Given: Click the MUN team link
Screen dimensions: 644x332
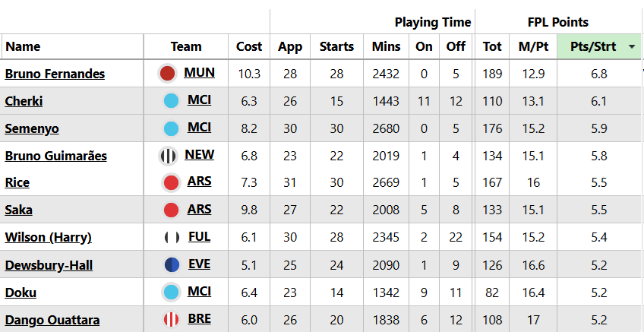Looking at the screenshot, I should coord(200,73).
